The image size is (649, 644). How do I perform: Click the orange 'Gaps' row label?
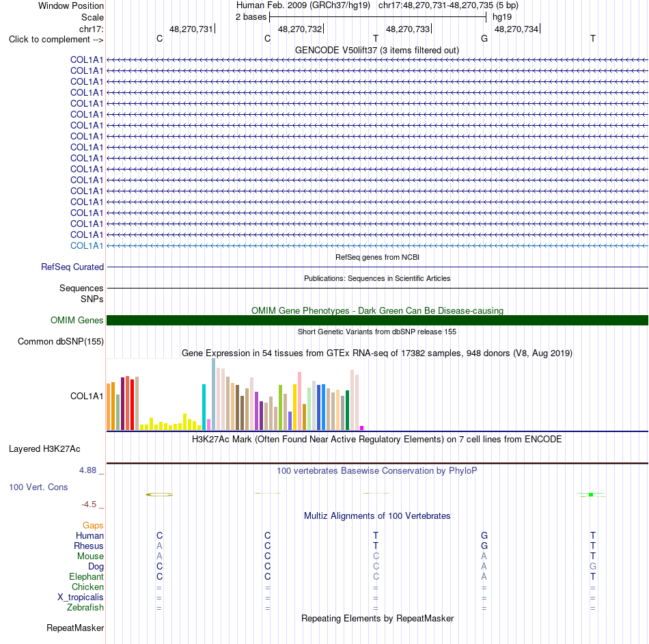coord(93,526)
